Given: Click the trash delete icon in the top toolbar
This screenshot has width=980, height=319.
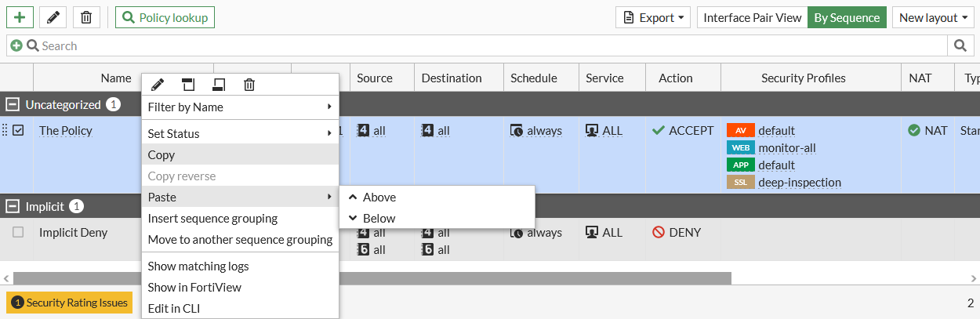Looking at the screenshot, I should coord(86,17).
